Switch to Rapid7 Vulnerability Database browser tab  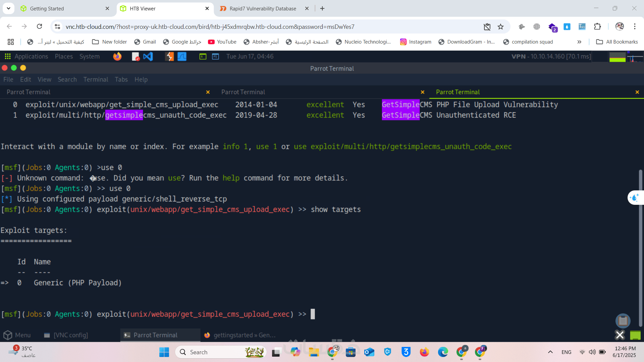click(x=263, y=8)
